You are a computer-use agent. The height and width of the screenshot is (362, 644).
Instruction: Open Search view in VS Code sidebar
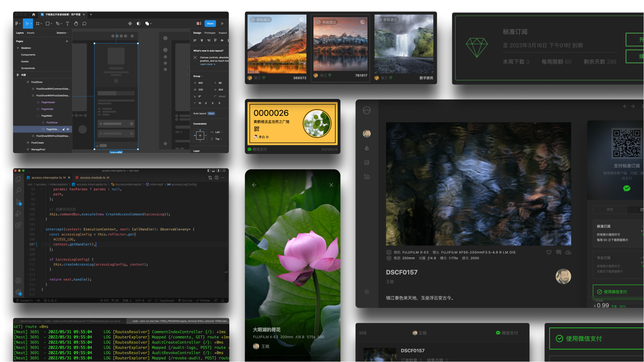18,191
